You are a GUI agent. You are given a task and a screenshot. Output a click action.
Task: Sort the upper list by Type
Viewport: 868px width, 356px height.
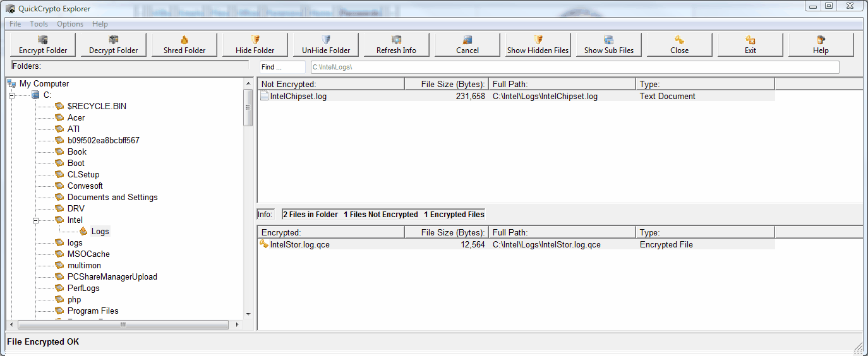[705, 84]
